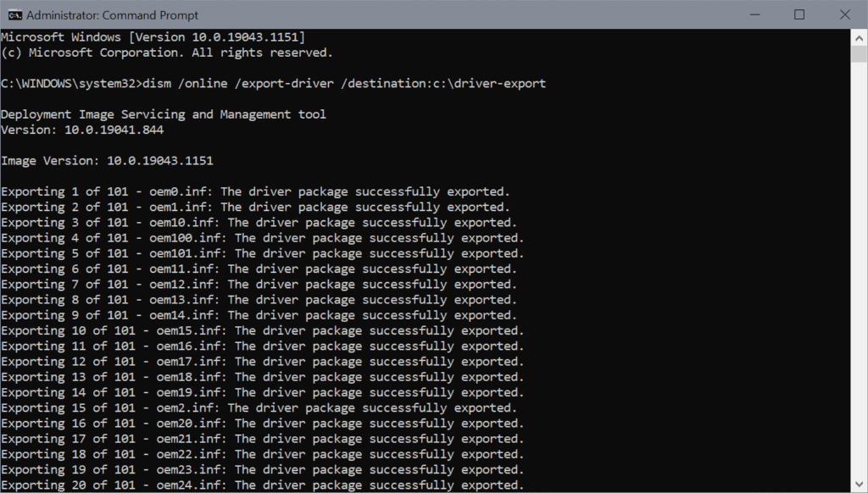Click the minimize window icon
868x493 pixels.
[x=755, y=14]
